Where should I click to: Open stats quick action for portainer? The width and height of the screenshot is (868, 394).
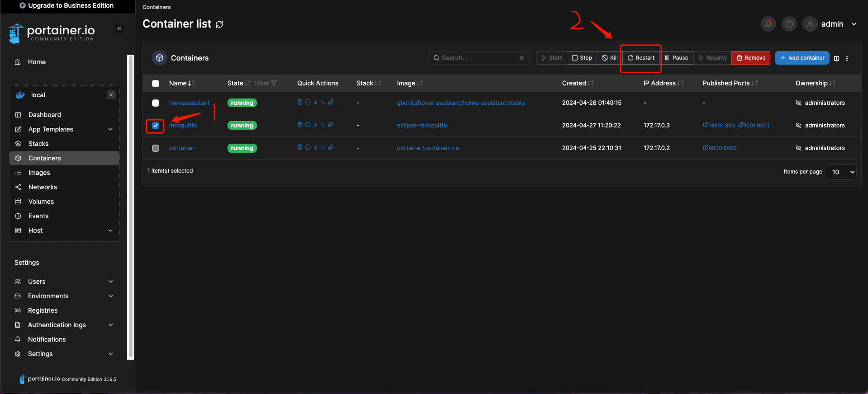pyautogui.click(x=315, y=147)
